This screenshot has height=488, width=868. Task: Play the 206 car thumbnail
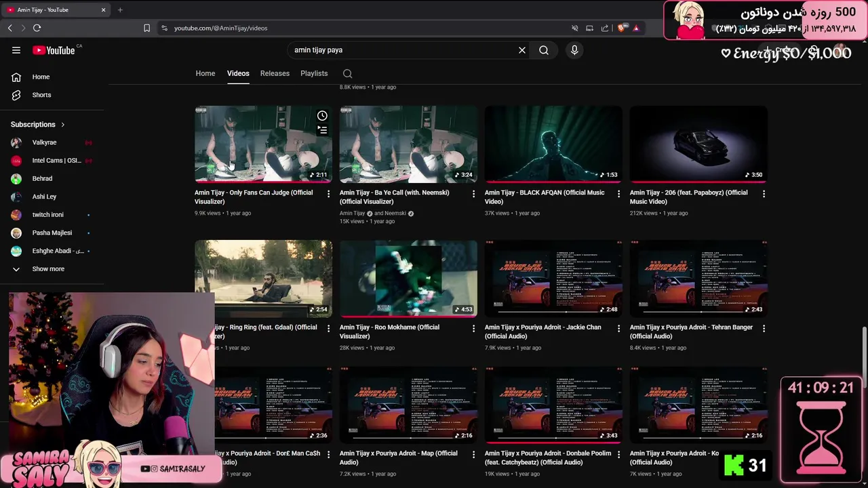click(698, 144)
